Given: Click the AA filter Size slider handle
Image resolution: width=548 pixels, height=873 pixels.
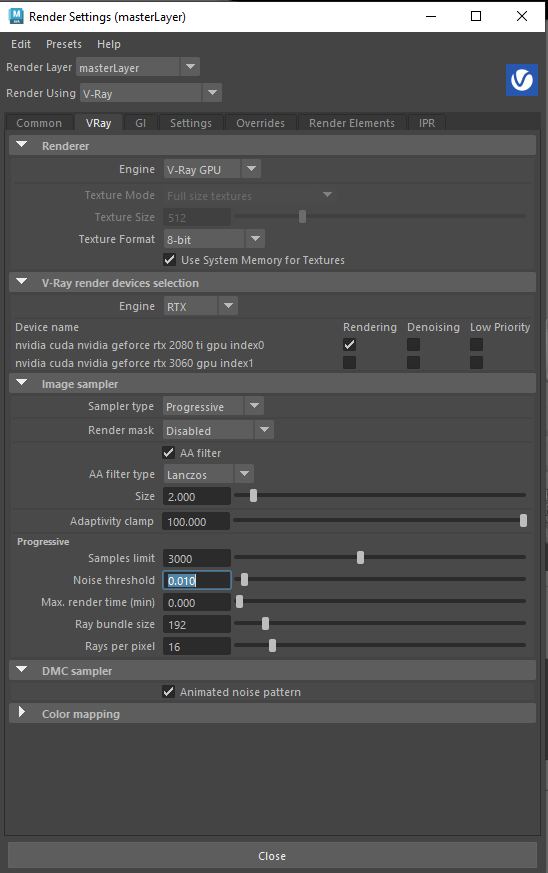Looking at the screenshot, I should [x=253, y=496].
